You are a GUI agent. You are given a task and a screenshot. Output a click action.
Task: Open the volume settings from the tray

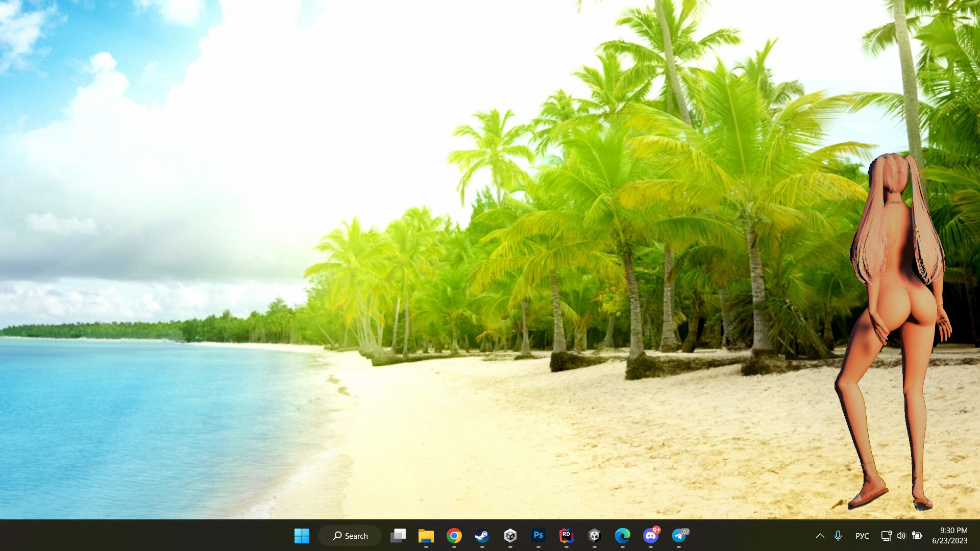click(901, 536)
